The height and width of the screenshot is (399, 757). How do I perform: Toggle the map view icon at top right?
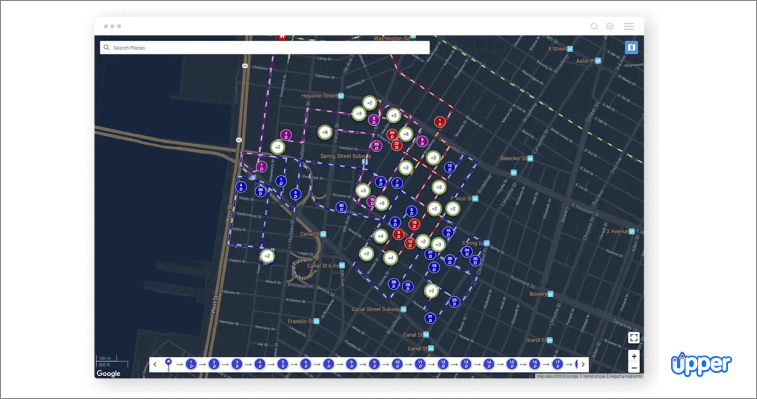click(x=631, y=47)
